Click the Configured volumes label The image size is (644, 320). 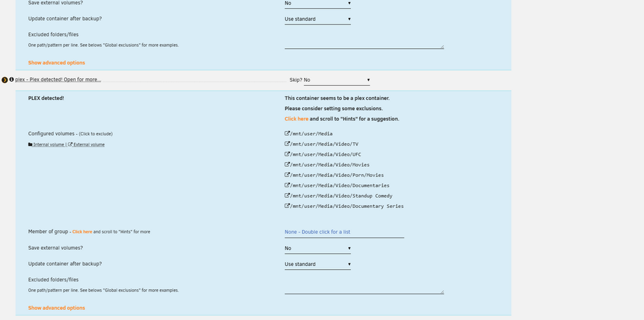[x=52, y=134]
